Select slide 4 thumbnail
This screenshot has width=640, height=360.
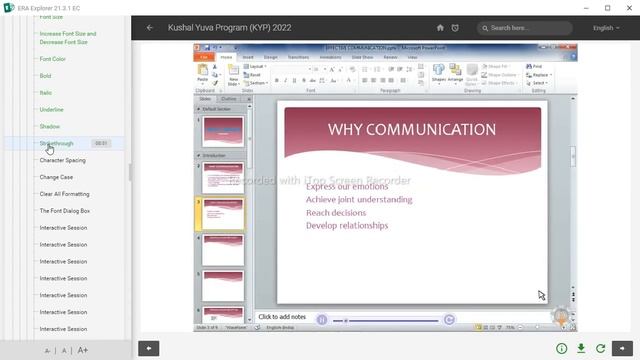click(x=223, y=250)
